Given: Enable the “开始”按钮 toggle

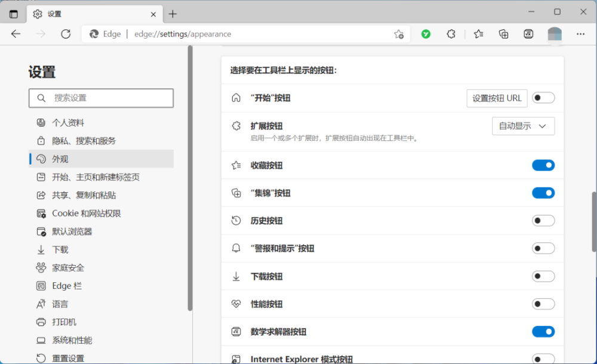Looking at the screenshot, I should pos(543,98).
